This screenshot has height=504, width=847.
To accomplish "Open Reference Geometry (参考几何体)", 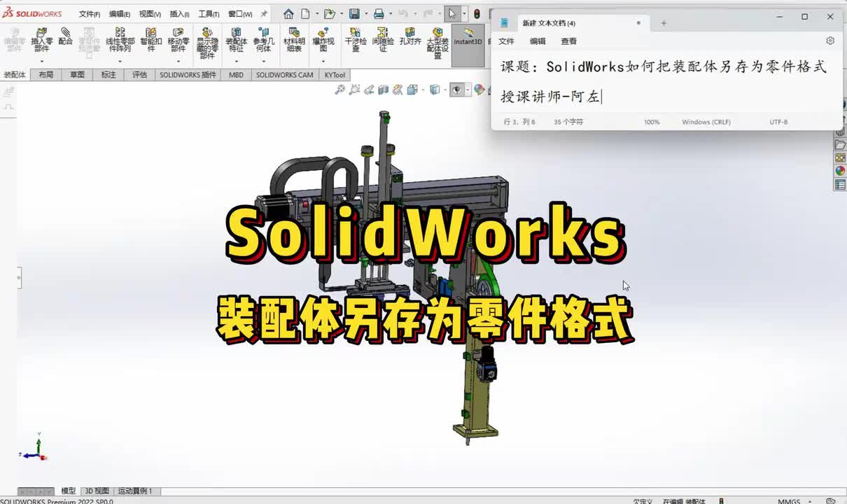I will coord(263,41).
